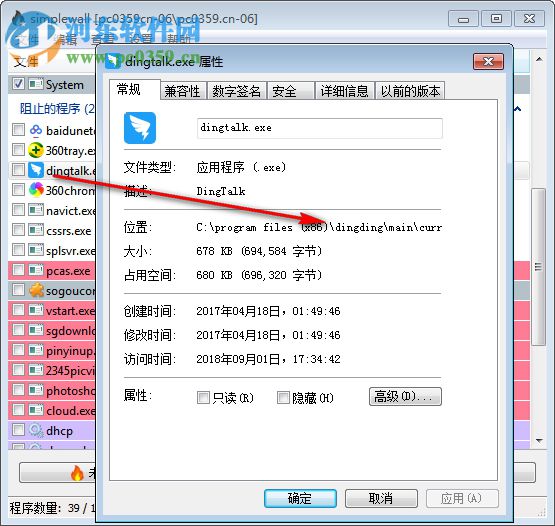Click the 应用(A) button

[462, 498]
